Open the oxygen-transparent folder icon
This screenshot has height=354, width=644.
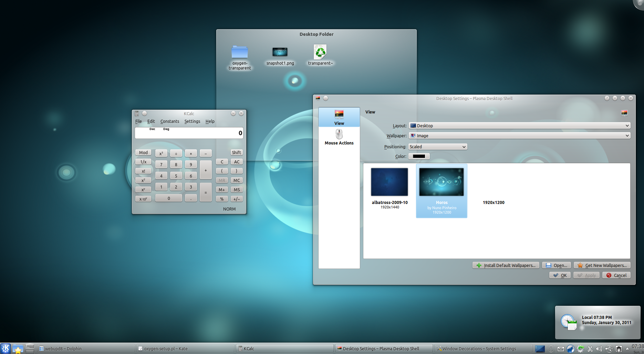tap(239, 53)
